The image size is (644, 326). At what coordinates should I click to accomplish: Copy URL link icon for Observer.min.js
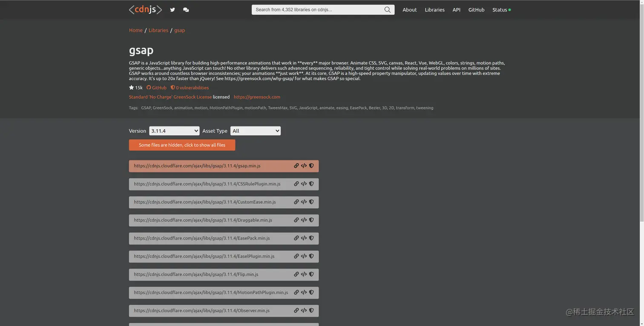[x=296, y=311]
